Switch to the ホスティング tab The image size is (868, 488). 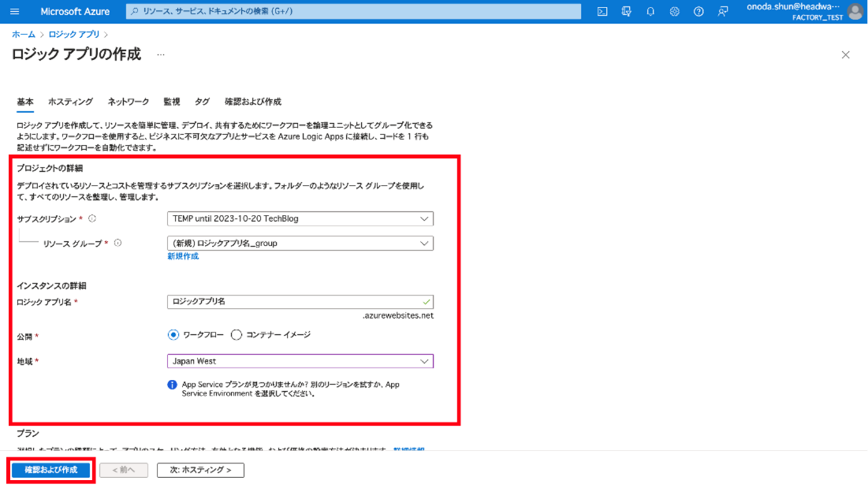[70, 102]
